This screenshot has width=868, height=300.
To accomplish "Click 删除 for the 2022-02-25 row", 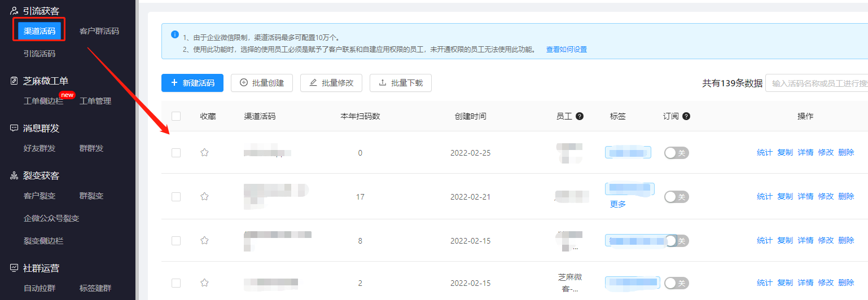I will 846,152.
